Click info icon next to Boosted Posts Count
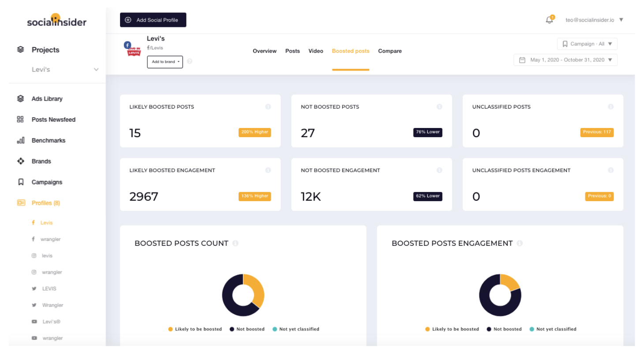 (x=235, y=243)
